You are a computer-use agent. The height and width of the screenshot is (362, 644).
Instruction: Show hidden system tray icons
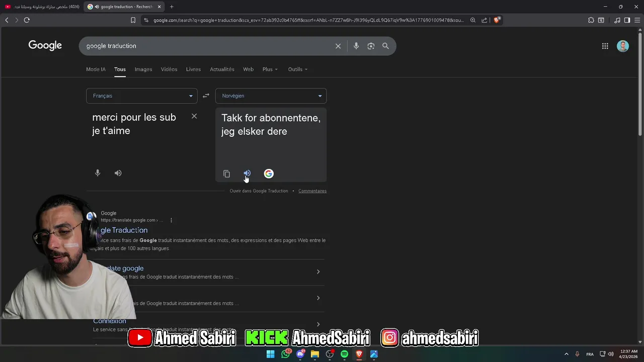[566, 354]
